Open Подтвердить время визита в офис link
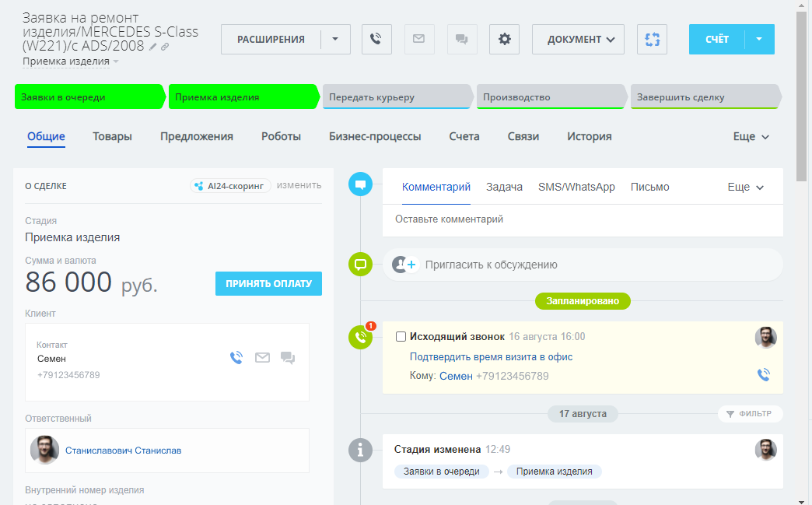 491,357
